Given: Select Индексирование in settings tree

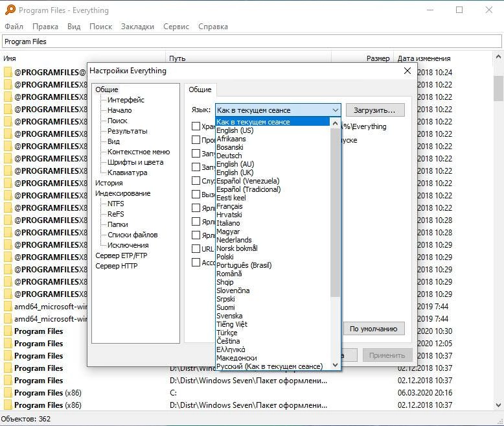Looking at the screenshot, I should [123, 193].
